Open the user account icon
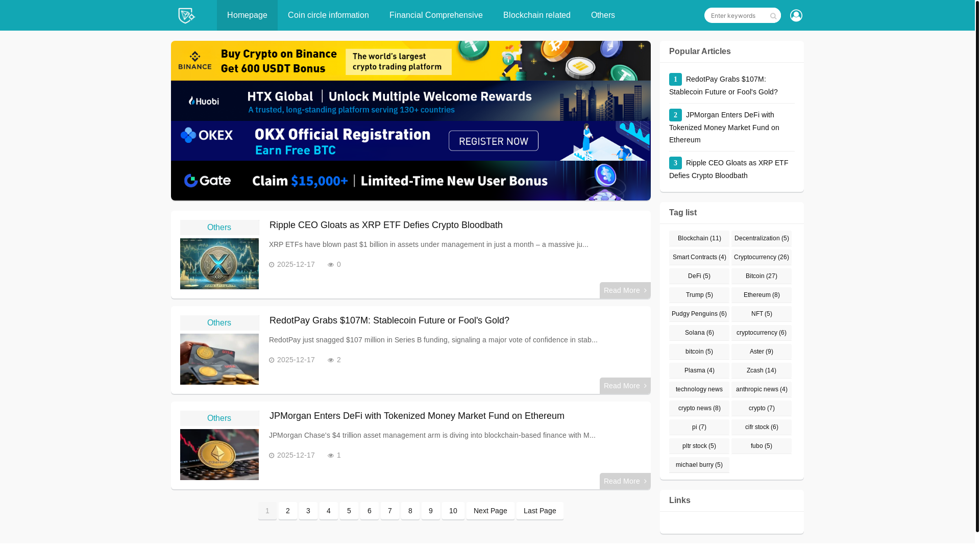This screenshot has width=980, height=551. [x=796, y=15]
